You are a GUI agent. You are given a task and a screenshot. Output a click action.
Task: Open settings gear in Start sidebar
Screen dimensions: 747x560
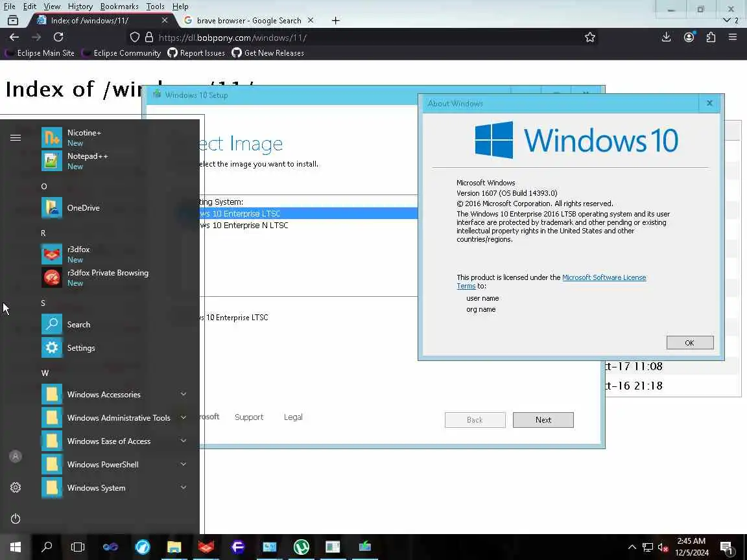point(16,487)
